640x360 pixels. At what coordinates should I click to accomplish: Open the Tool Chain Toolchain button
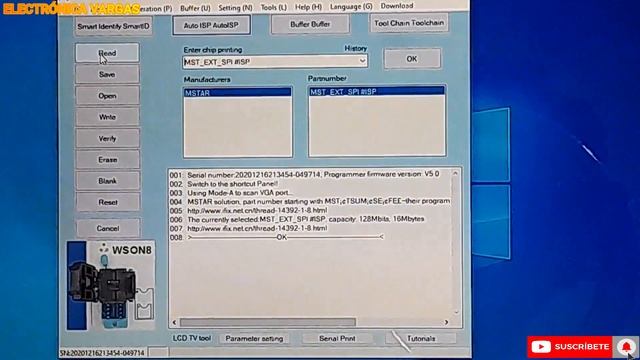(409, 23)
